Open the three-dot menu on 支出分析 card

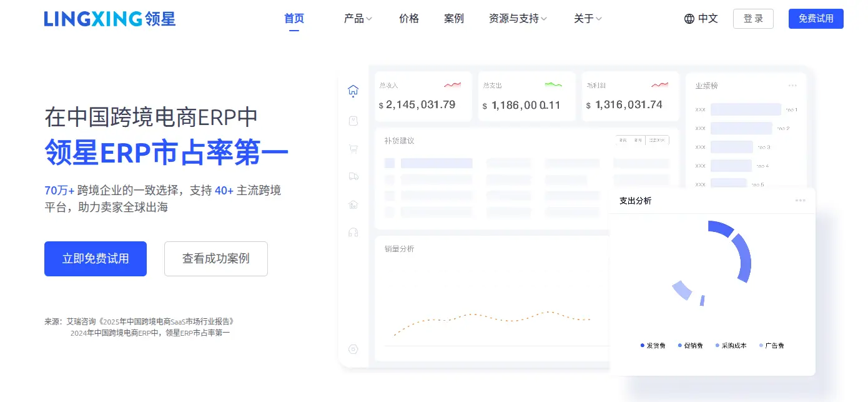point(800,201)
